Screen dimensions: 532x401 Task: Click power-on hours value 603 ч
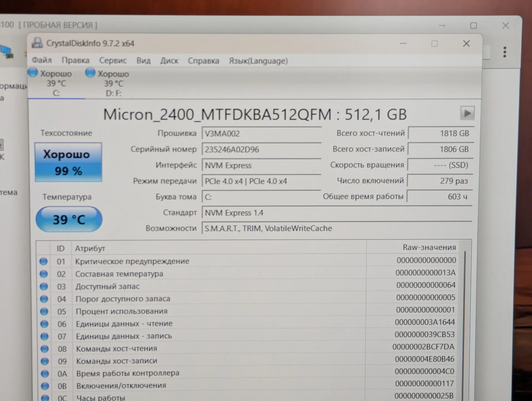click(440, 196)
